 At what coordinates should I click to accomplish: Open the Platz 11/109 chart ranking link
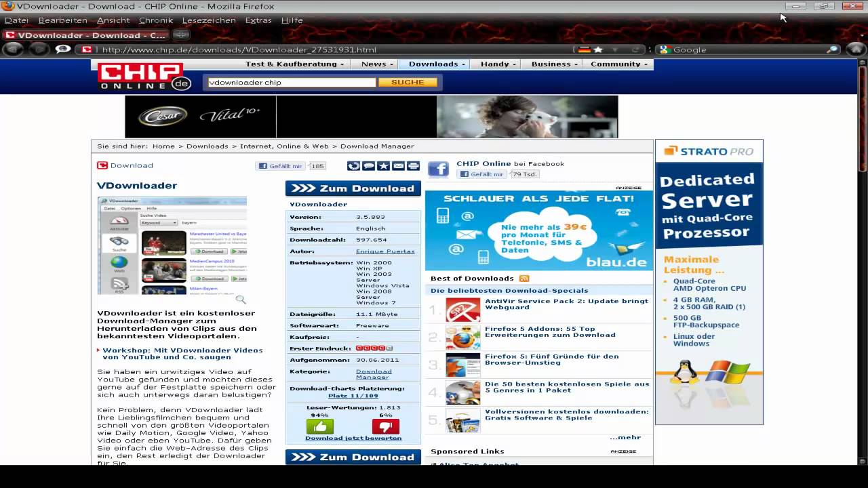[353, 396]
